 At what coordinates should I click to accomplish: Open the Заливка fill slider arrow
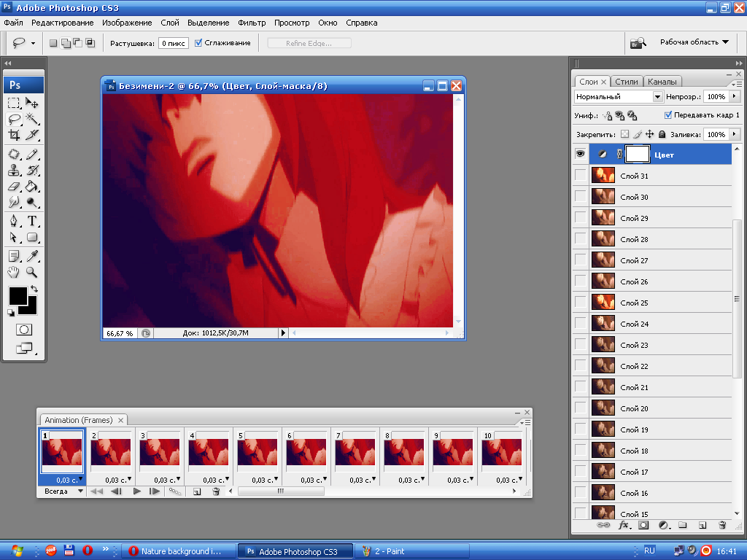click(x=734, y=134)
